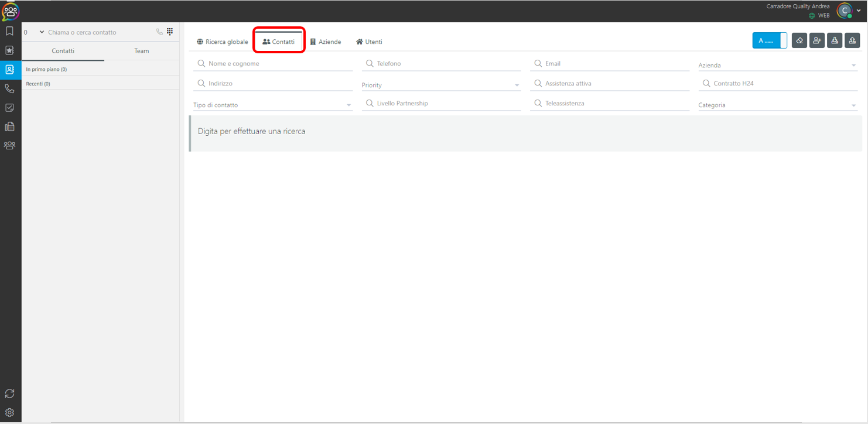This screenshot has width=868, height=424.
Task: Click 'Digita per effettuare una ricerca' message
Action: coord(251,131)
